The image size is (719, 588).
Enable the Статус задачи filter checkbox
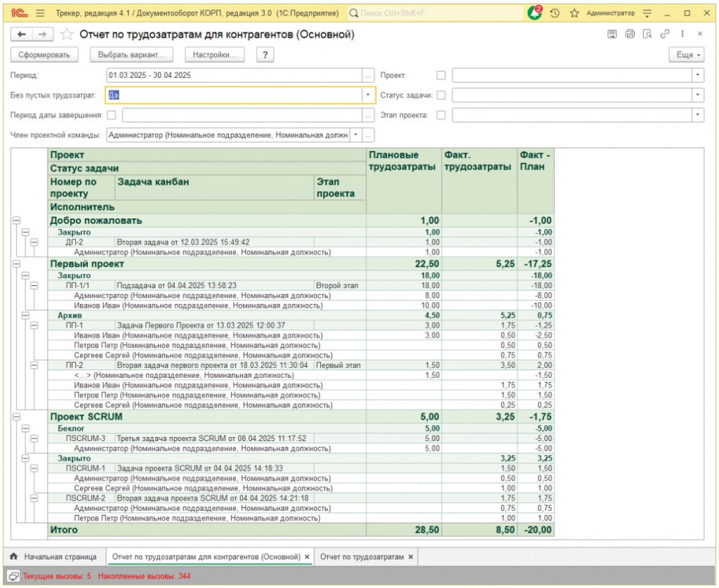click(x=441, y=95)
